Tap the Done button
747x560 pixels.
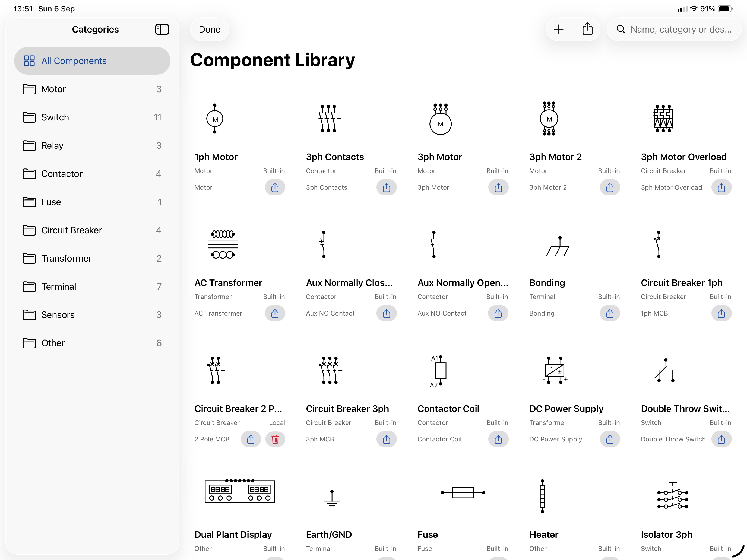pos(210,29)
